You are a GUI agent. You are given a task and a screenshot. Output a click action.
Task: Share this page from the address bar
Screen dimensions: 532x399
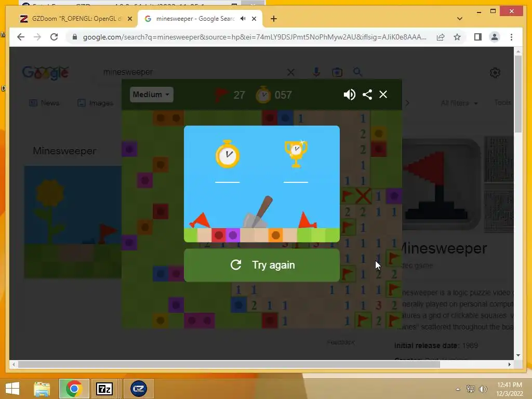[441, 37]
